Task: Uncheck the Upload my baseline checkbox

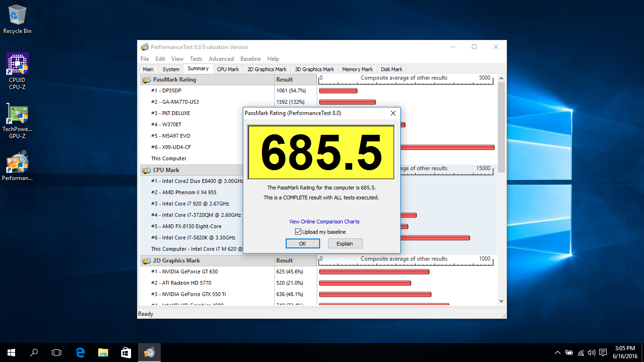Action: pyautogui.click(x=298, y=232)
